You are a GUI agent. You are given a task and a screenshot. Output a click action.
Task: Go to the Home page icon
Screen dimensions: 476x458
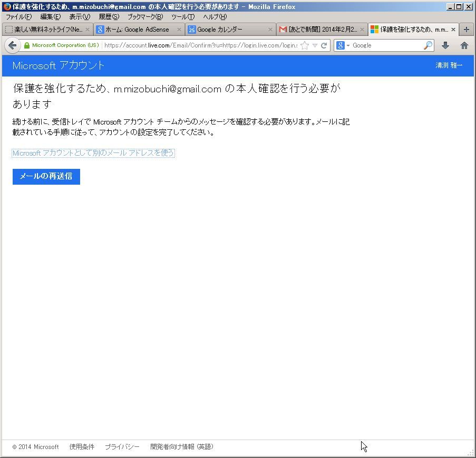coord(464,45)
